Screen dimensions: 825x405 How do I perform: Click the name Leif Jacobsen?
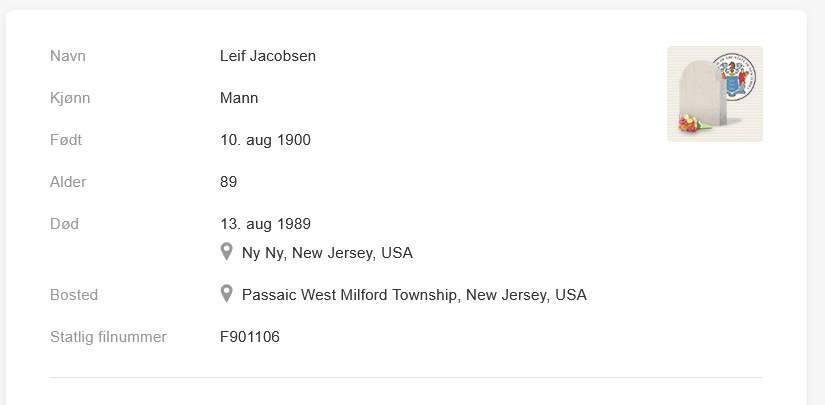[x=267, y=56]
